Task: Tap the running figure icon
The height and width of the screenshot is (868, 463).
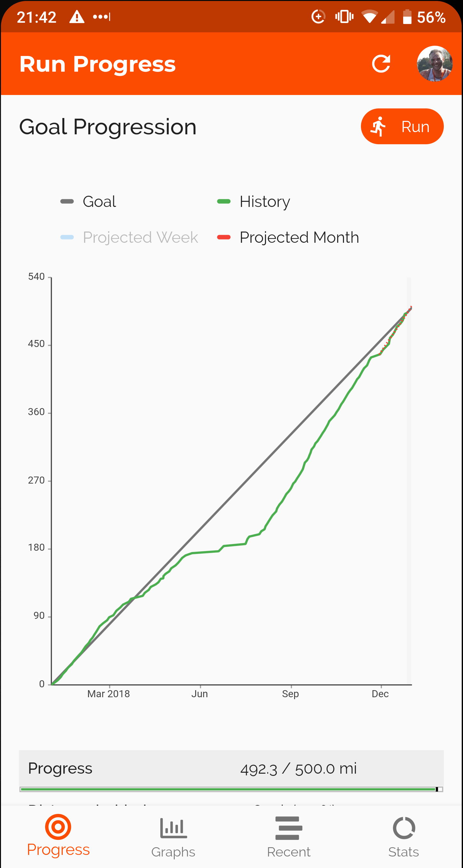Action: click(x=378, y=127)
